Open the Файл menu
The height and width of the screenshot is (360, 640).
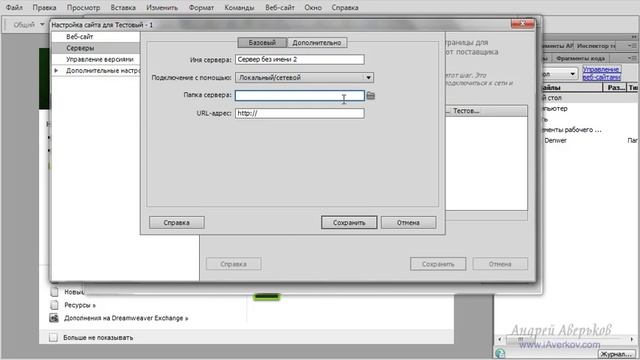tap(14, 8)
